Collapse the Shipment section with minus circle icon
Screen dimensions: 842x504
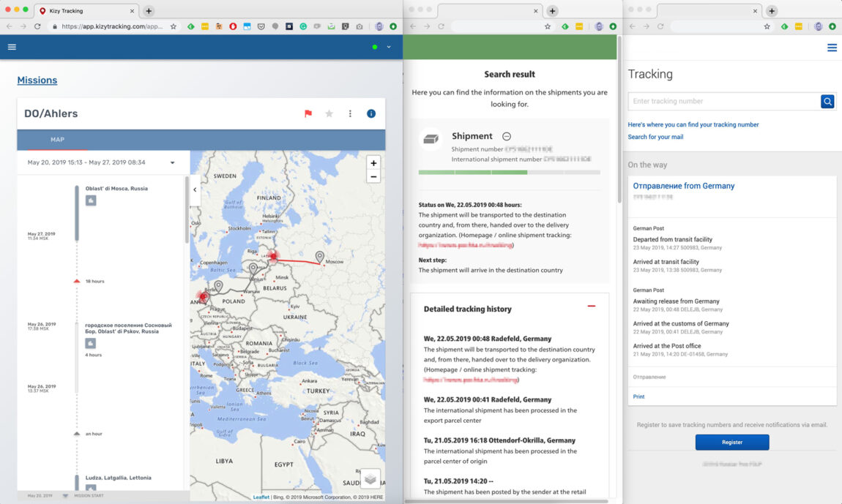point(507,136)
